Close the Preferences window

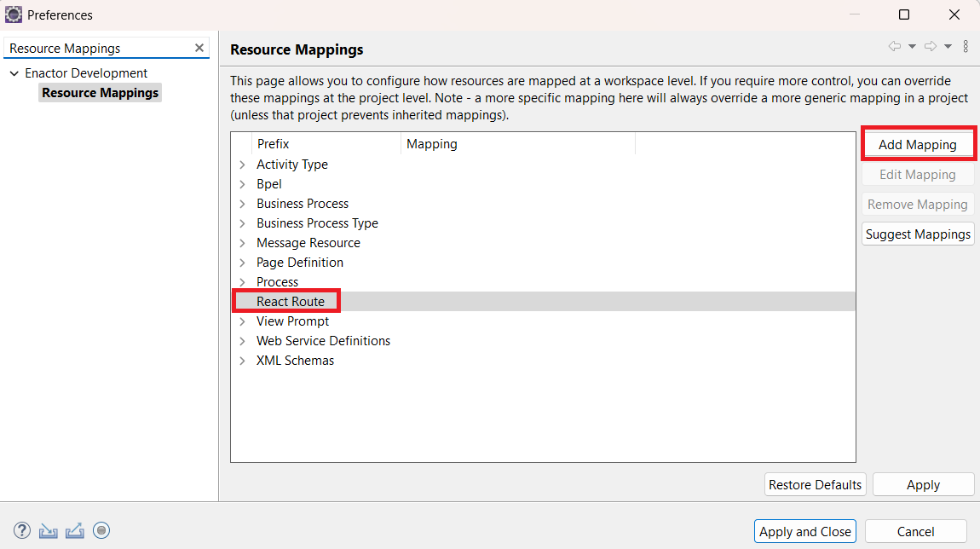coord(954,14)
